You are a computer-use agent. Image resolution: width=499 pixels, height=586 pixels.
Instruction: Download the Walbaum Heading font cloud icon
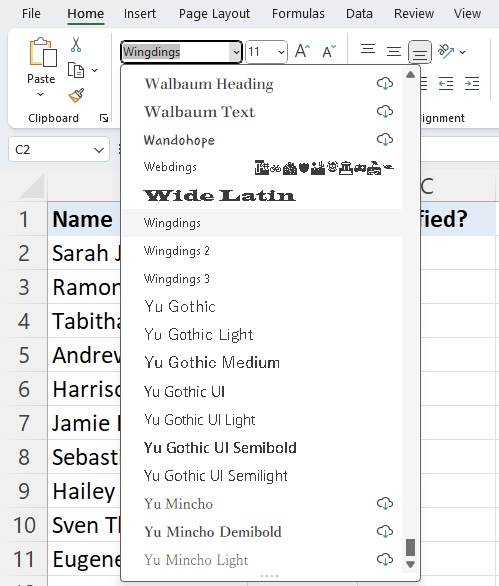pyautogui.click(x=385, y=83)
